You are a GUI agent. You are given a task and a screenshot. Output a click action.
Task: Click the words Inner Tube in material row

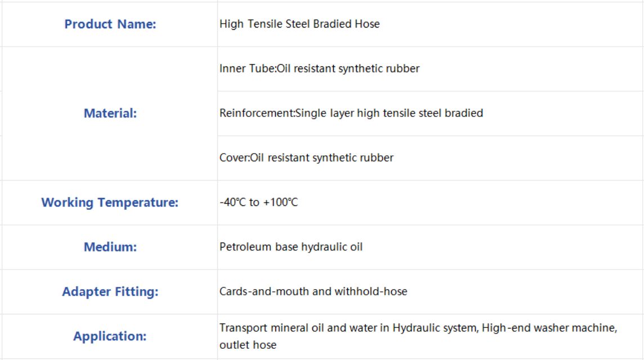246,69
